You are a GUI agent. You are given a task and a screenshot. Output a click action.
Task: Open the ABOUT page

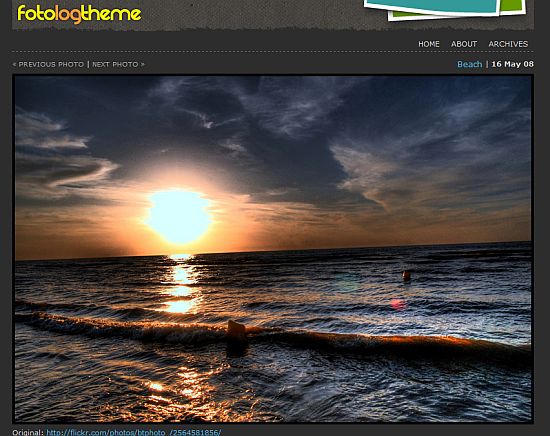click(x=464, y=44)
